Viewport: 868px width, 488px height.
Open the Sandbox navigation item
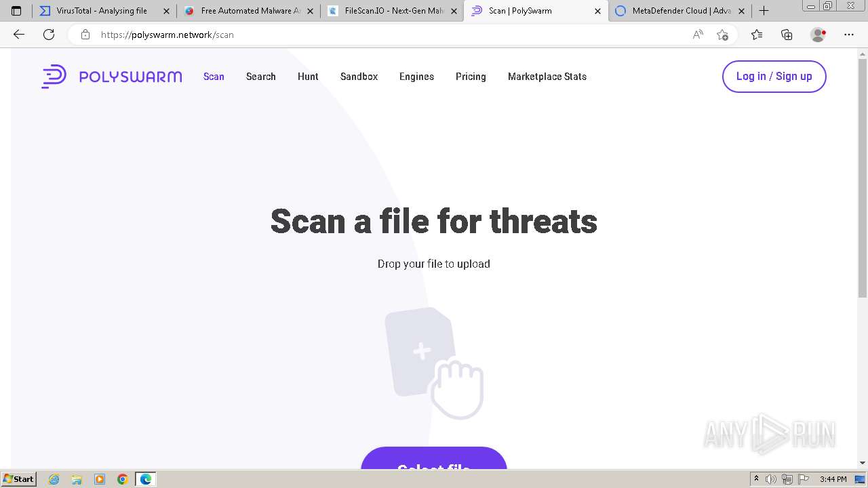click(359, 77)
